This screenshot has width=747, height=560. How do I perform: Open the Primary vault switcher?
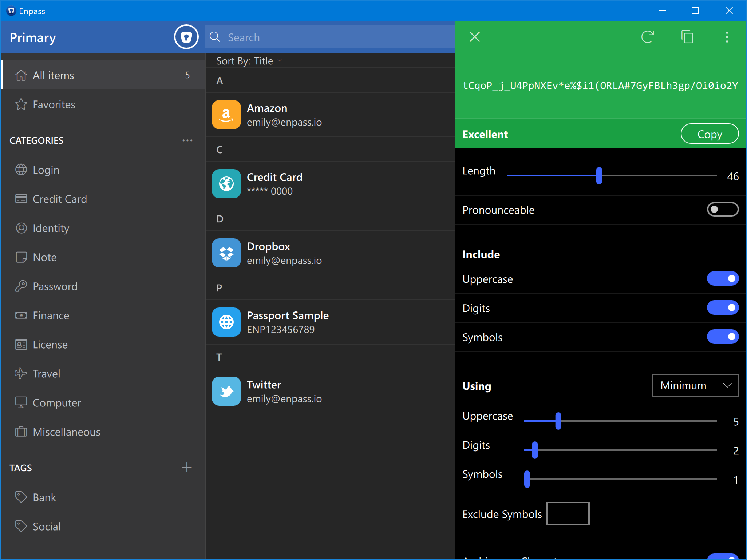(x=33, y=37)
